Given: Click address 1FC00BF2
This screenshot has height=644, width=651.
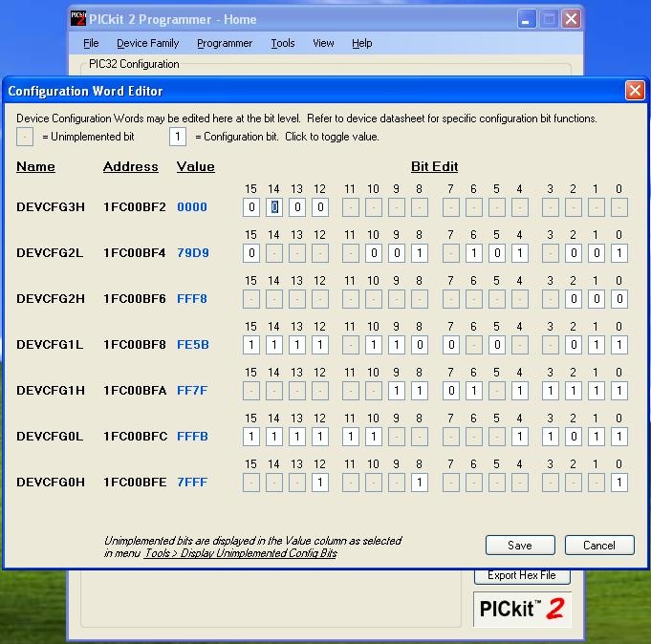Looking at the screenshot, I should (135, 207).
